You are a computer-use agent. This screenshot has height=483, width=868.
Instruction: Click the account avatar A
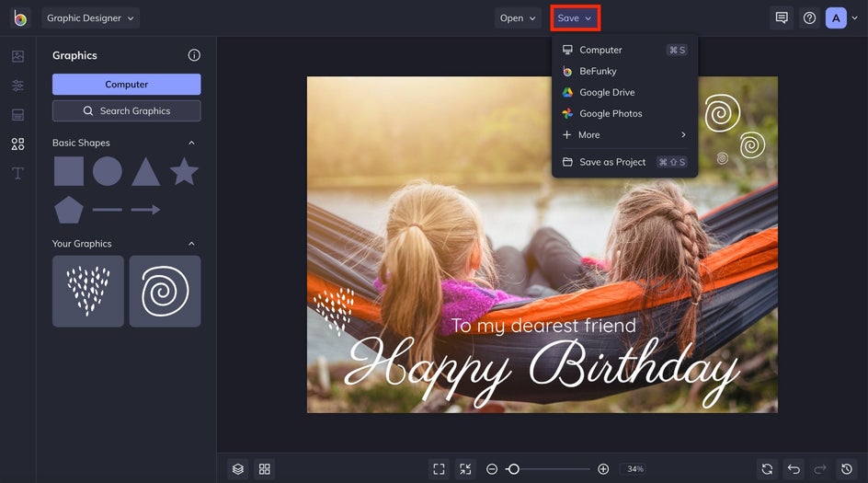pos(836,17)
